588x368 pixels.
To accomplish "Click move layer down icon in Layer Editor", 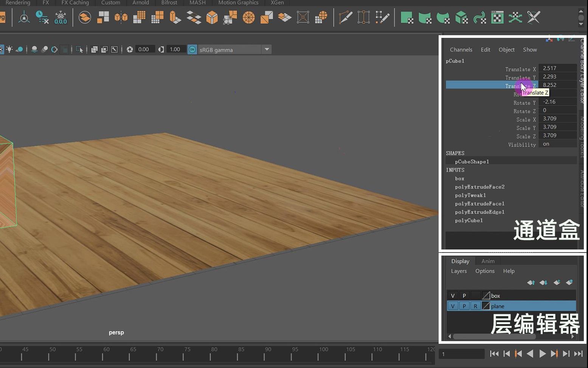I will [543, 282].
